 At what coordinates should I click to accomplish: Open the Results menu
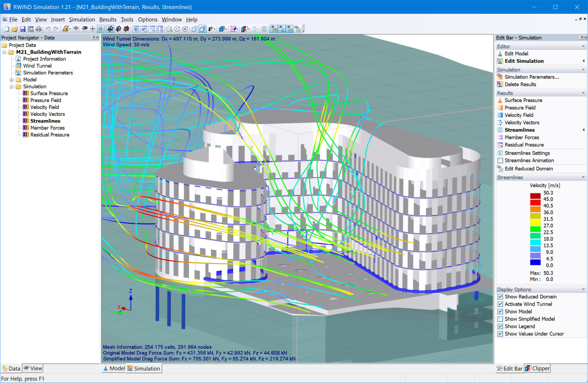pos(107,20)
